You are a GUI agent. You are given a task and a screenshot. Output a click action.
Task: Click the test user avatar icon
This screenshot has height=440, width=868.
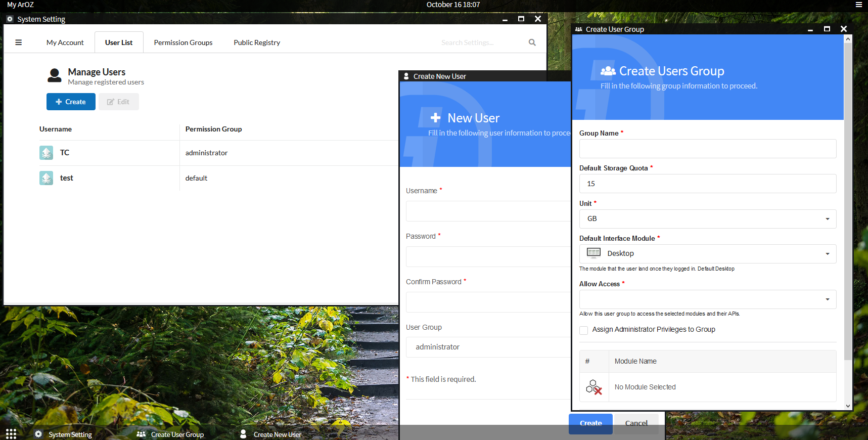46,178
